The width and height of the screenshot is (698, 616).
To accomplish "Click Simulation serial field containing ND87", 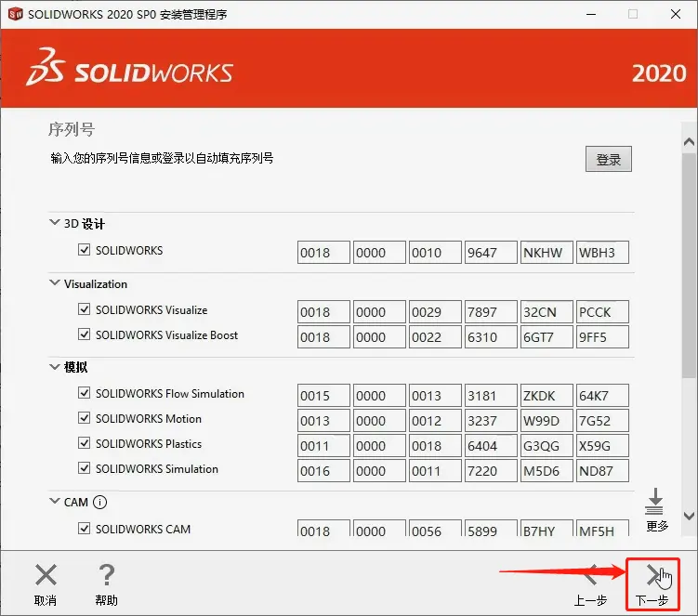I will pyautogui.click(x=603, y=471).
